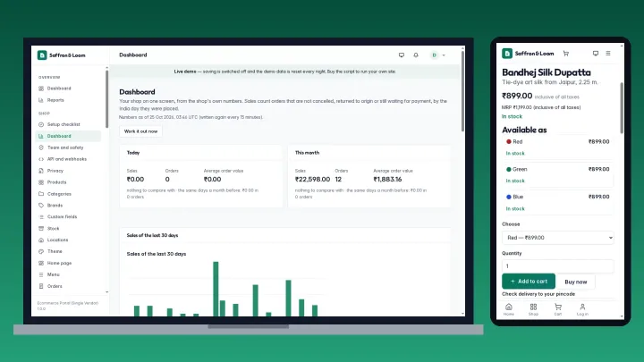
Task: Select the Blue color variant row
Action: click(558, 202)
